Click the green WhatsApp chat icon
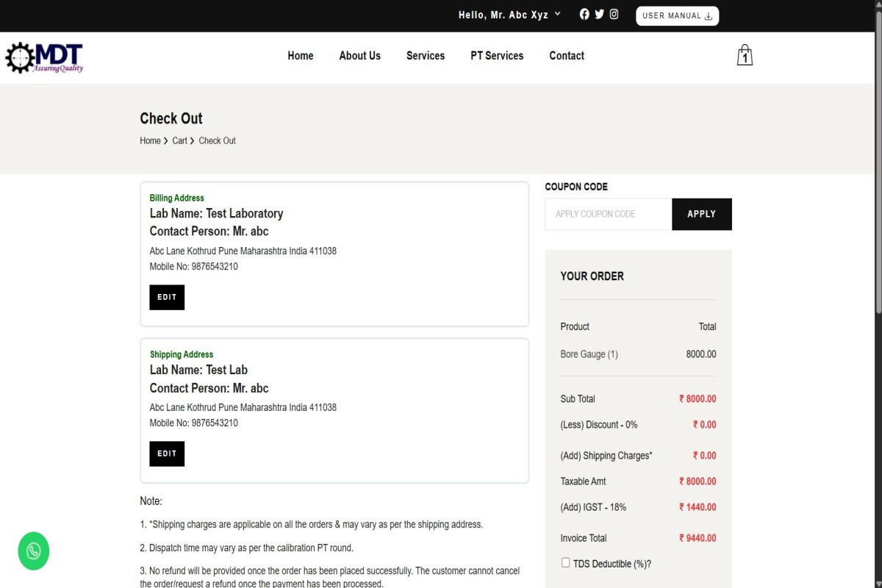The width and height of the screenshot is (882, 588). click(34, 551)
